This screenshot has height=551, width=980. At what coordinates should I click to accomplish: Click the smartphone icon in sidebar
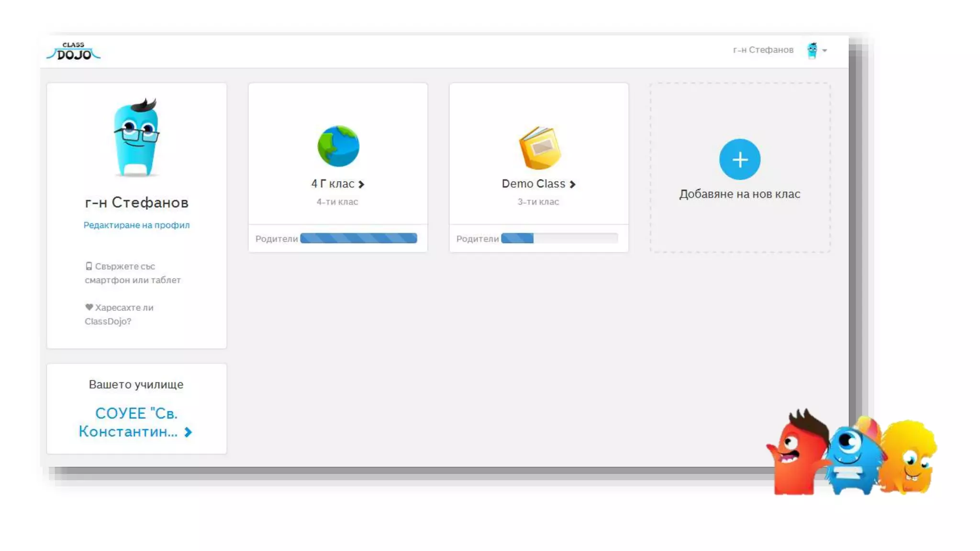89,266
